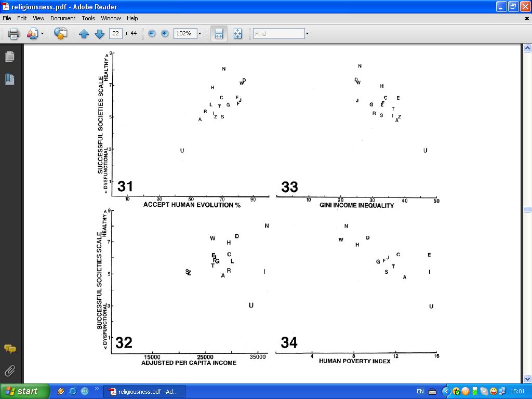Open the Tools menu
532x399 pixels.
(x=88, y=18)
